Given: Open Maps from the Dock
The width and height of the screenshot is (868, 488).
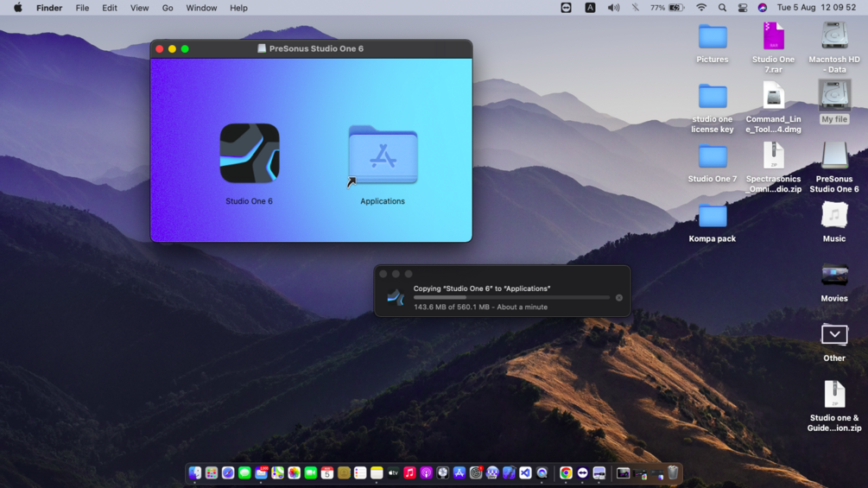Looking at the screenshot, I should pos(277,473).
